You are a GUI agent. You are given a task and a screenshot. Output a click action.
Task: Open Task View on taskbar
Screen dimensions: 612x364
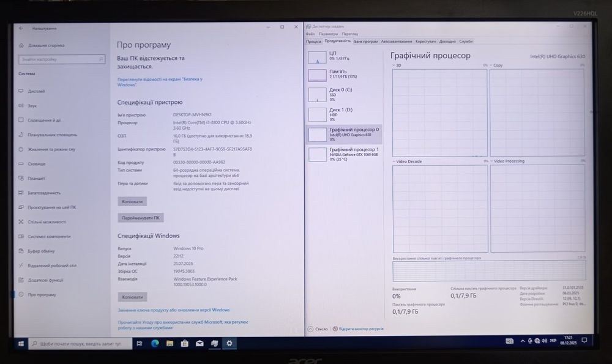[x=140, y=344]
